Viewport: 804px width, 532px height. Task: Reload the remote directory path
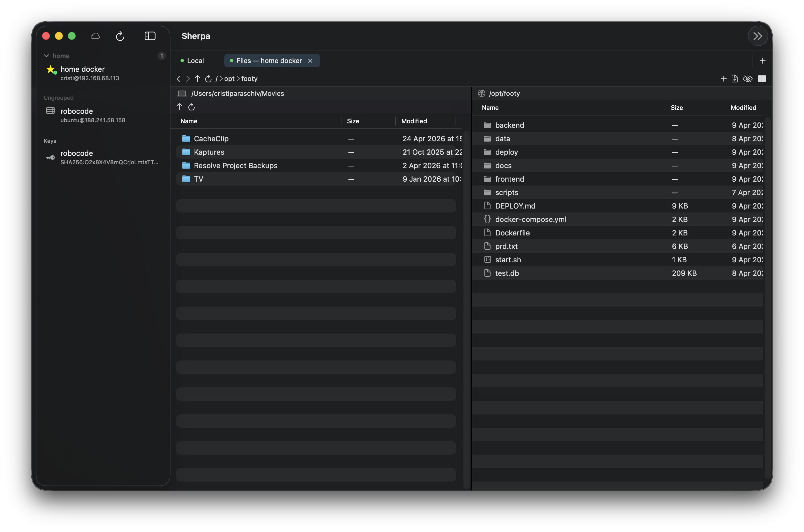[208, 79]
